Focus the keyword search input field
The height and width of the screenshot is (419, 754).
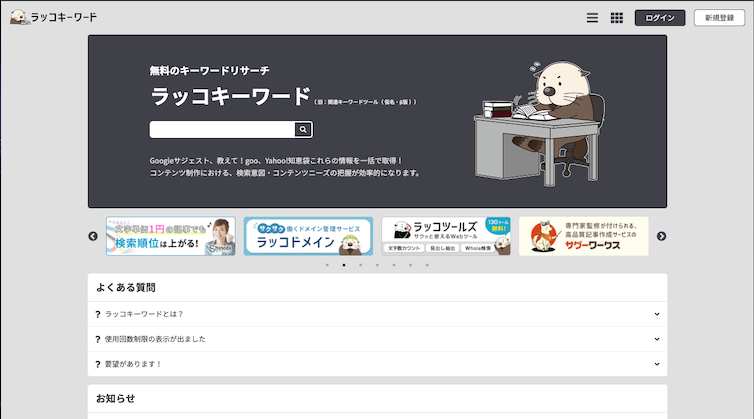pyautogui.click(x=222, y=129)
